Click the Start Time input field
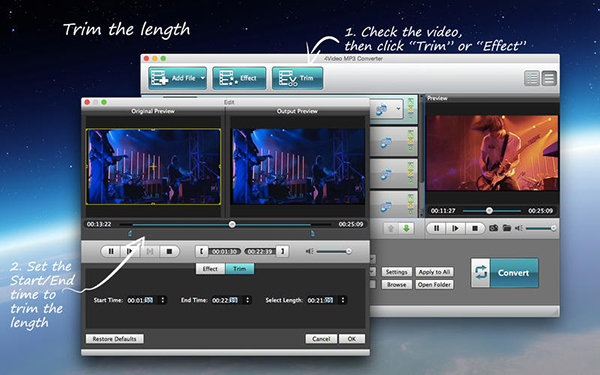Screen dimensions: 600x375 (142, 300)
